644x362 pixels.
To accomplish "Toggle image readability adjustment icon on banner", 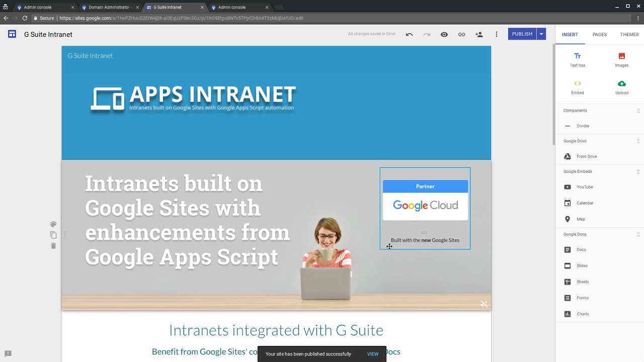I will click(x=484, y=304).
